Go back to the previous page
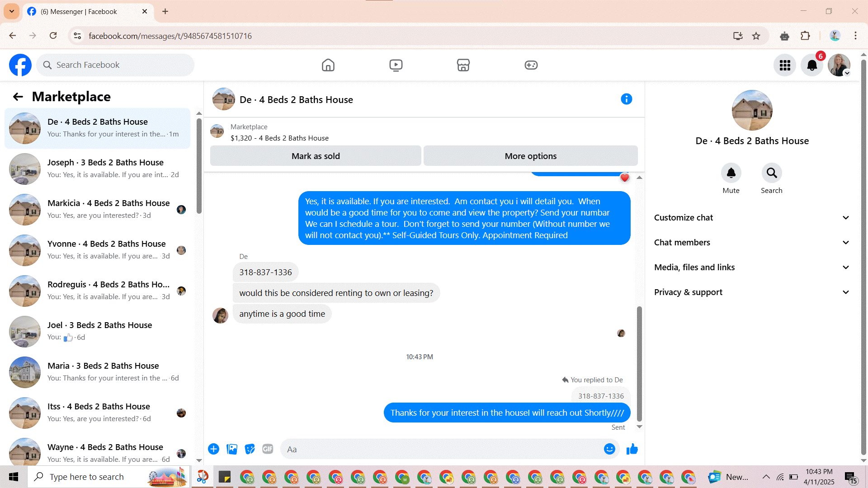Screen dimensions: 868x488 pyautogui.click(x=13, y=36)
